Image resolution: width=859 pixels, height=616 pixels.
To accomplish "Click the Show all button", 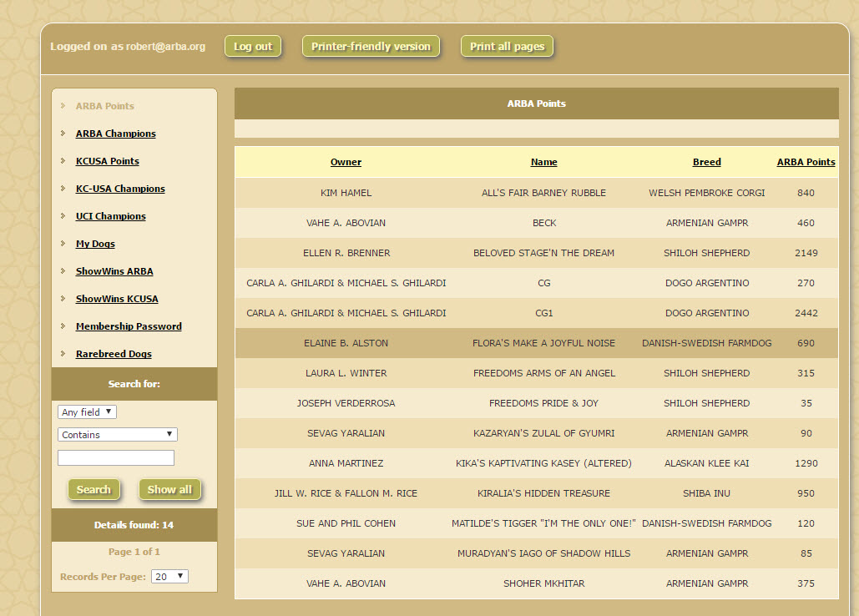I will point(169,490).
